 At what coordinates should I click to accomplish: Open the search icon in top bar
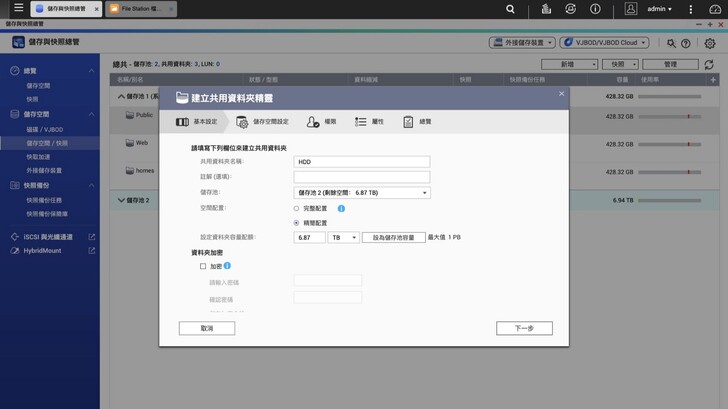click(x=510, y=9)
